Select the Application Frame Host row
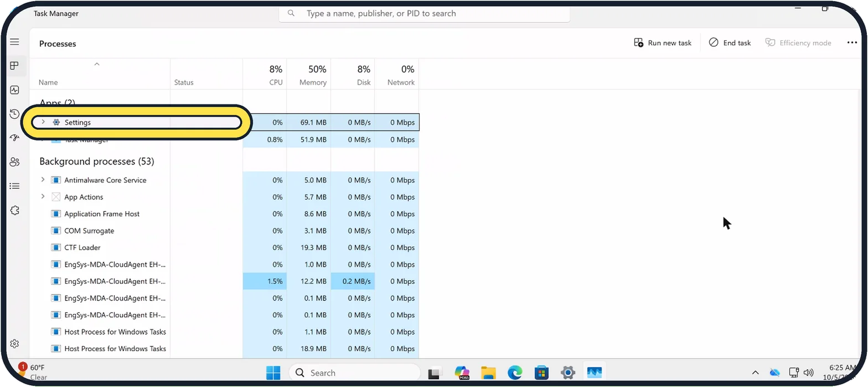868x387 pixels. click(x=224, y=214)
